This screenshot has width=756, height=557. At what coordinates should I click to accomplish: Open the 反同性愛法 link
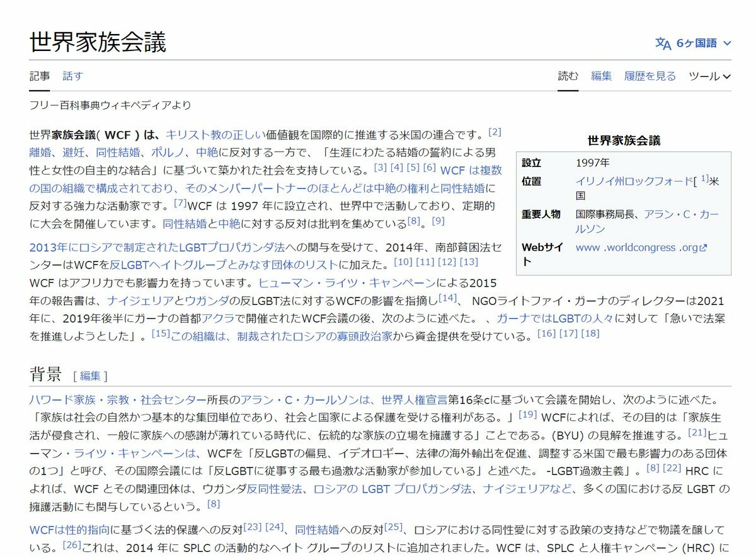point(275,488)
